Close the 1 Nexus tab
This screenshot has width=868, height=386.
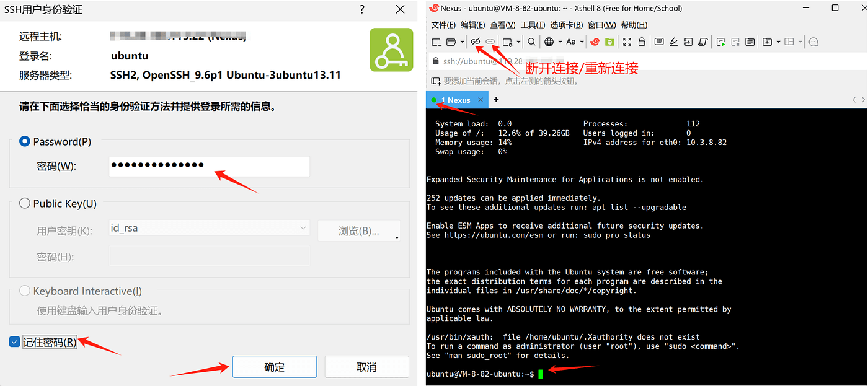(480, 100)
